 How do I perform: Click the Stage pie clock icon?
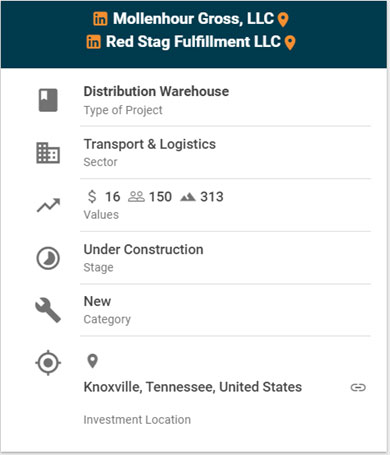(48, 258)
